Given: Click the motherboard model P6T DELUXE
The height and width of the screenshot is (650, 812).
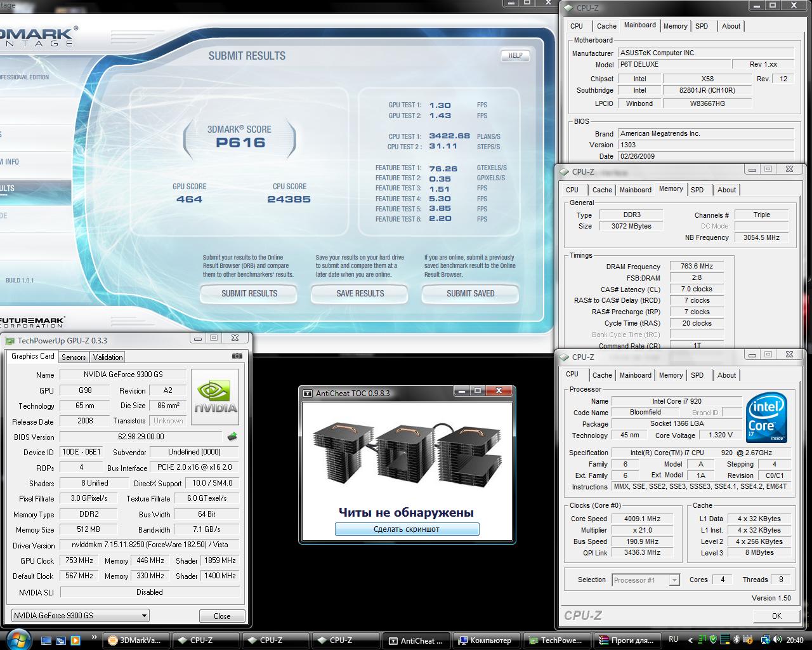Looking at the screenshot, I should click(674, 64).
